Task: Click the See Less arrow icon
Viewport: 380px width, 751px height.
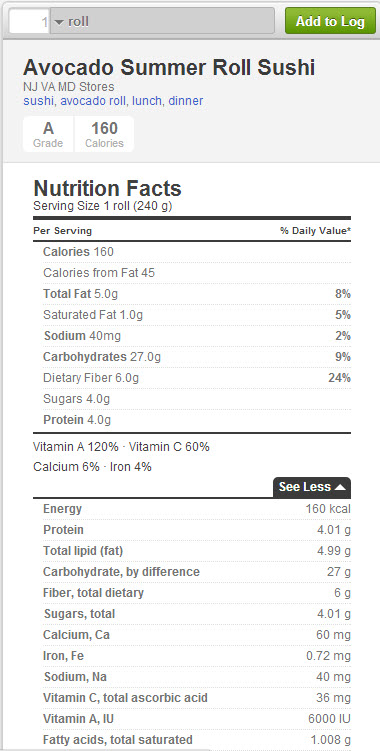Action: tap(340, 488)
